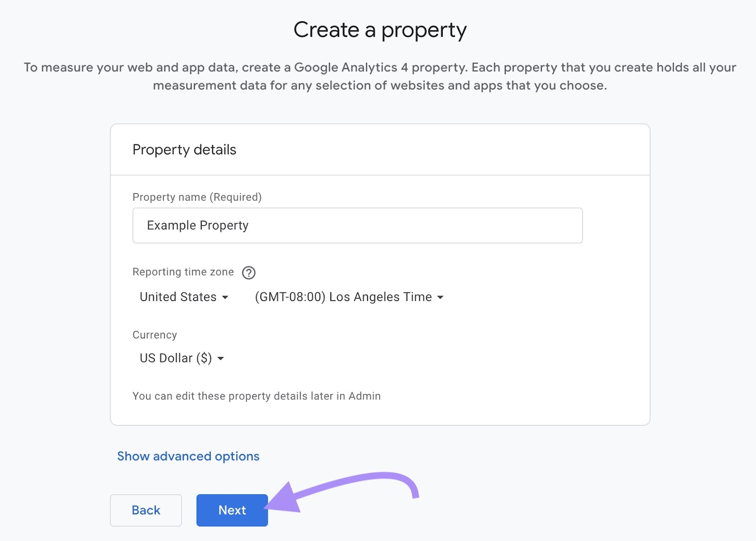Click the time zone dropdown caret

pyautogui.click(x=440, y=297)
